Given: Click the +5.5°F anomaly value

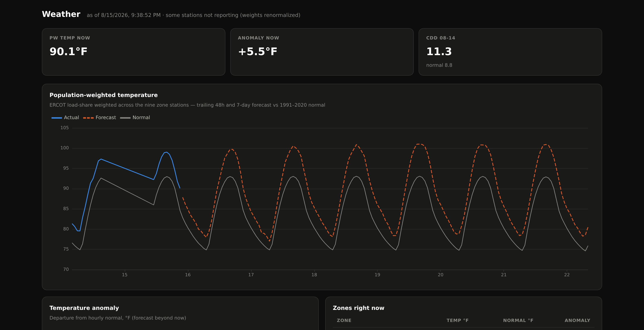Looking at the screenshot, I should (258, 52).
